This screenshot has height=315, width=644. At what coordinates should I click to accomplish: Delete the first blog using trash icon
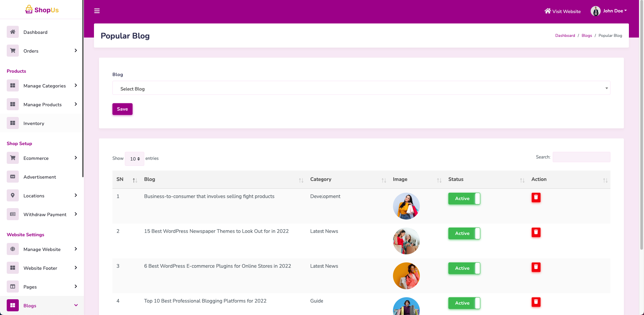click(x=536, y=197)
